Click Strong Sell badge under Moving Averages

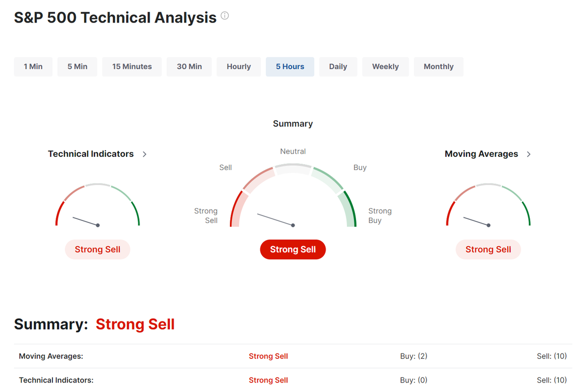click(488, 250)
